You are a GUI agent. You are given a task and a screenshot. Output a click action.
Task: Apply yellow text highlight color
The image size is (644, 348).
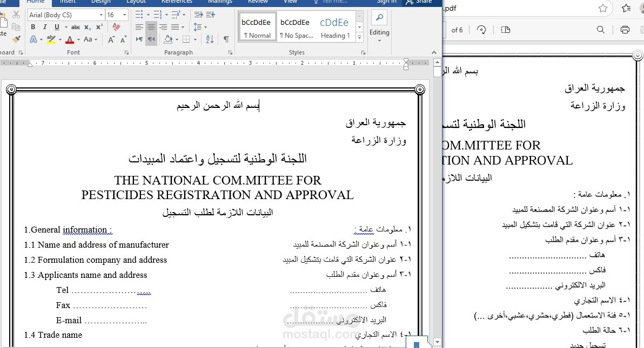point(51,39)
